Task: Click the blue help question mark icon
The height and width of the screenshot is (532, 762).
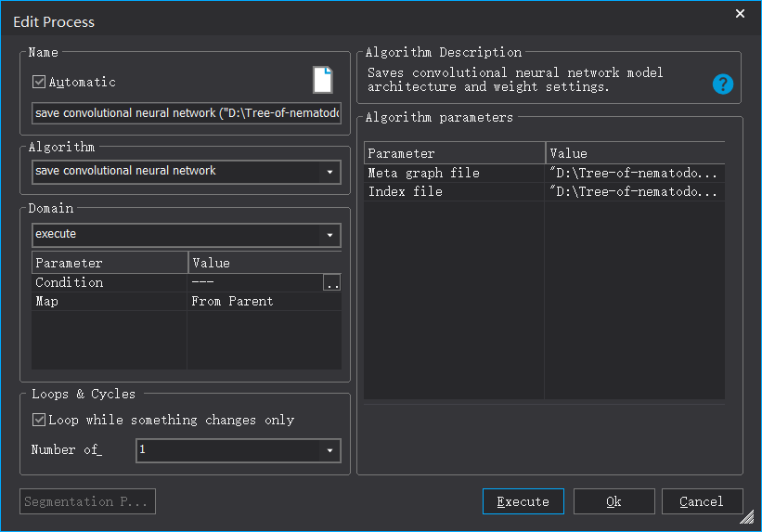Action: pos(723,84)
